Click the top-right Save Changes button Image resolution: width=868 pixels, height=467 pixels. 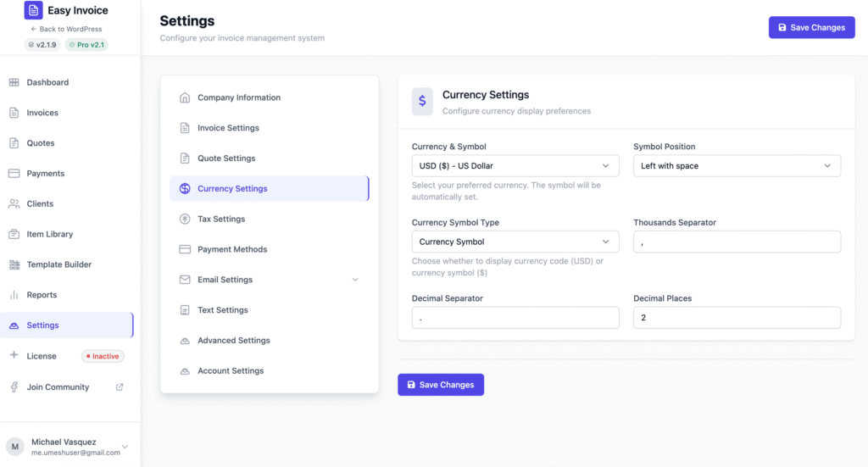(x=811, y=28)
